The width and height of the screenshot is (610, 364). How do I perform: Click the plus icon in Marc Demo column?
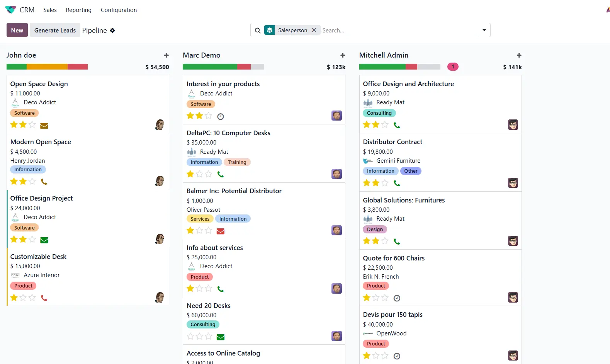point(342,55)
